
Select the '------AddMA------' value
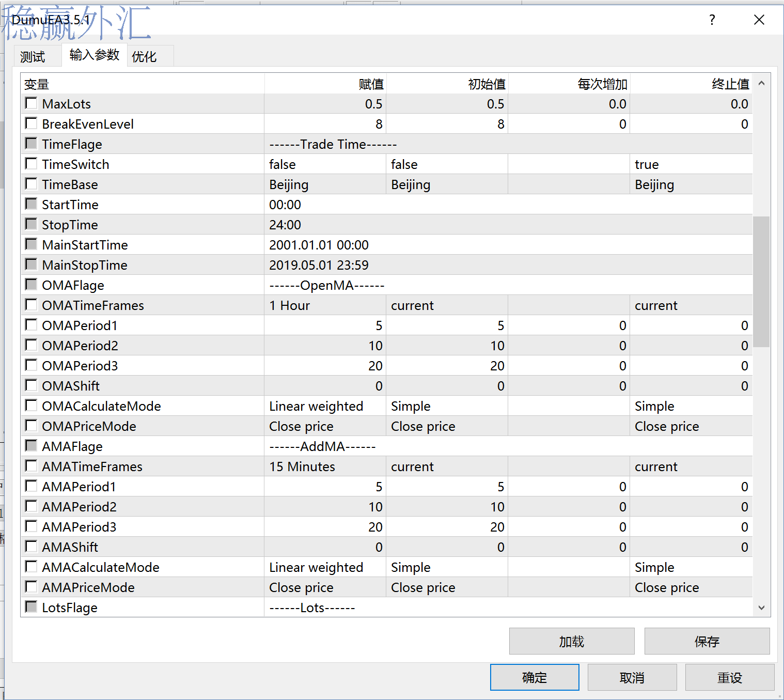[508, 446]
